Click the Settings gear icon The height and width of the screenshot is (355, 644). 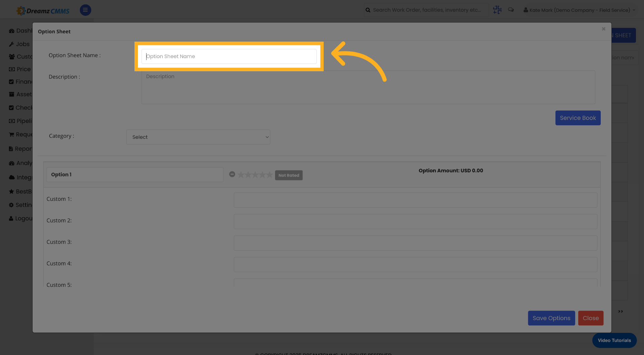(11, 205)
